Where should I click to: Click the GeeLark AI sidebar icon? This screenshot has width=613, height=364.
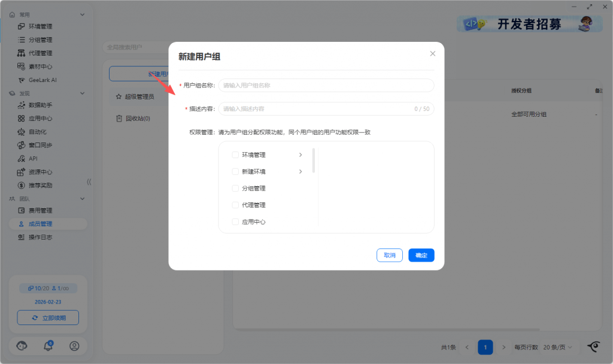(21, 80)
